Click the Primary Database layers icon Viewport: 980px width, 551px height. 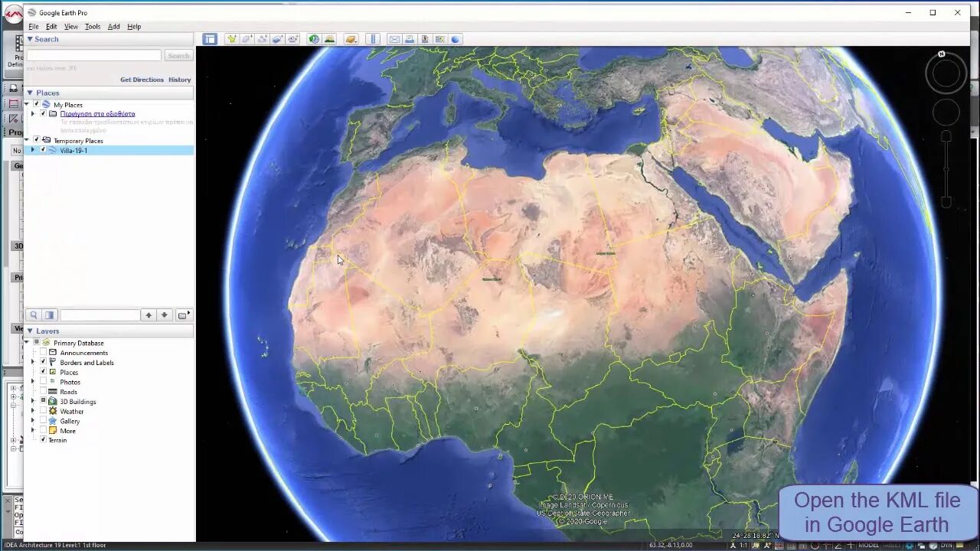click(46, 343)
